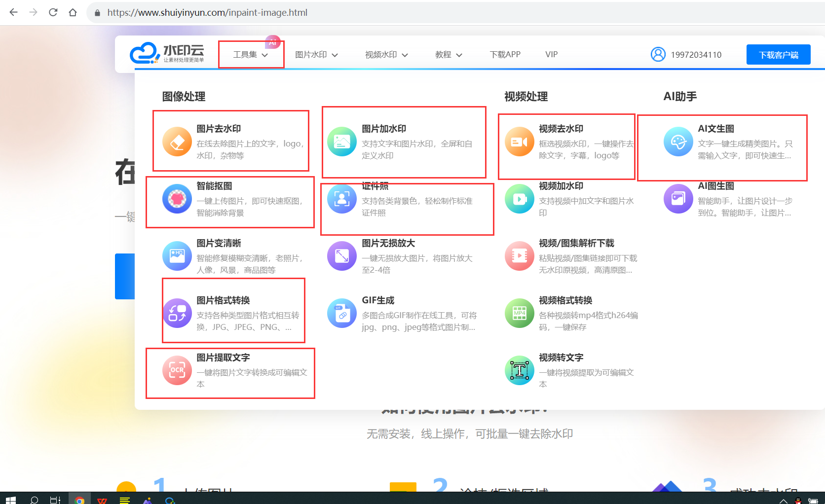825x504 pixels.
Task: Expand the 图片水印 dropdown menu
Action: coord(316,55)
